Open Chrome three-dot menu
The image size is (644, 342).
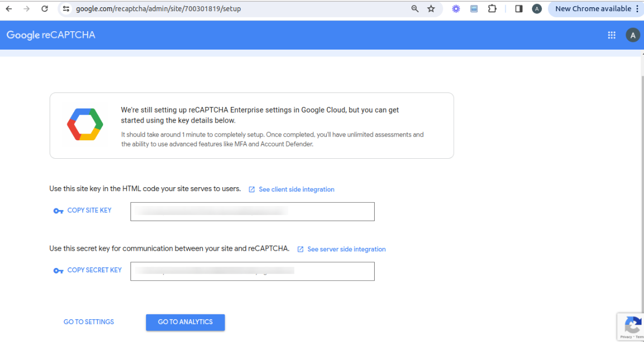coord(637,9)
